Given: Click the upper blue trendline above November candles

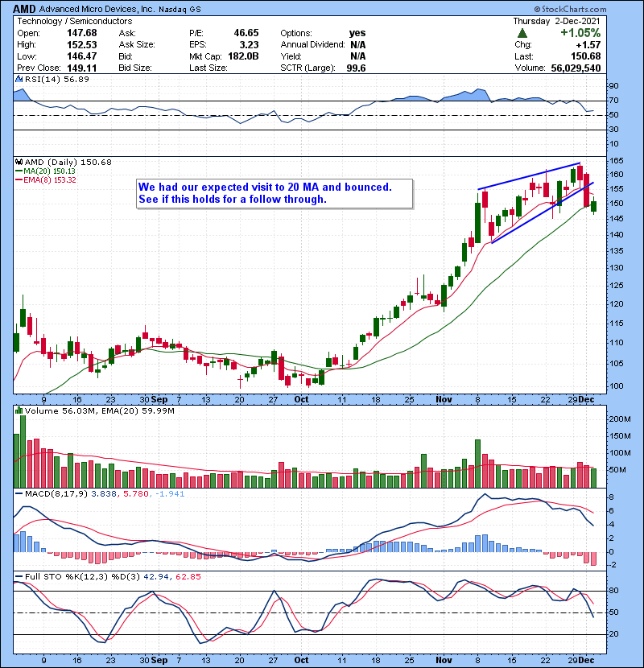Looking at the screenshot, I should [x=529, y=176].
